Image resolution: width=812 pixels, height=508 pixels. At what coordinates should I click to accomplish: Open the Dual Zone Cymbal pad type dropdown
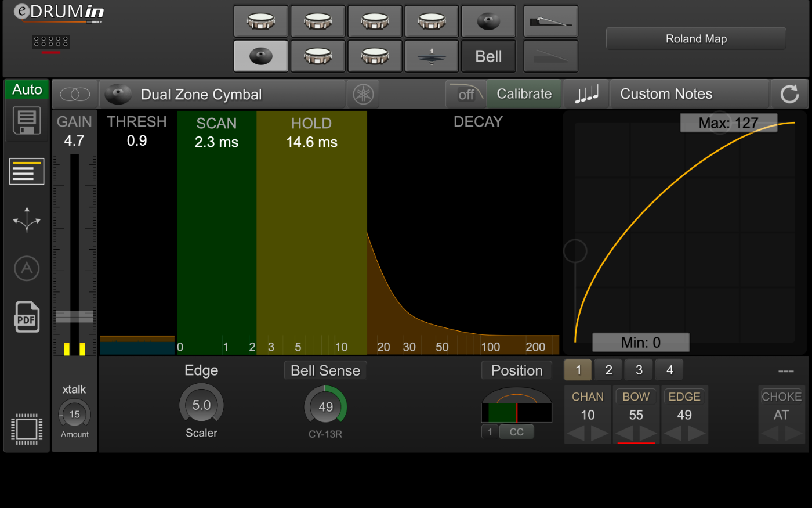coord(223,94)
